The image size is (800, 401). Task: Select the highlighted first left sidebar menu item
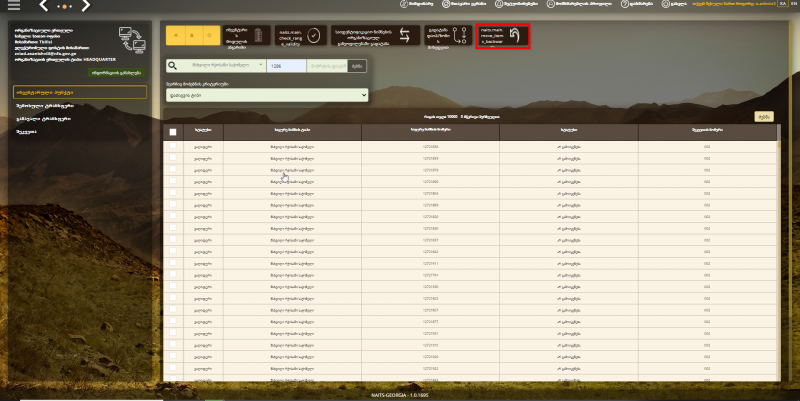point(80,92)
